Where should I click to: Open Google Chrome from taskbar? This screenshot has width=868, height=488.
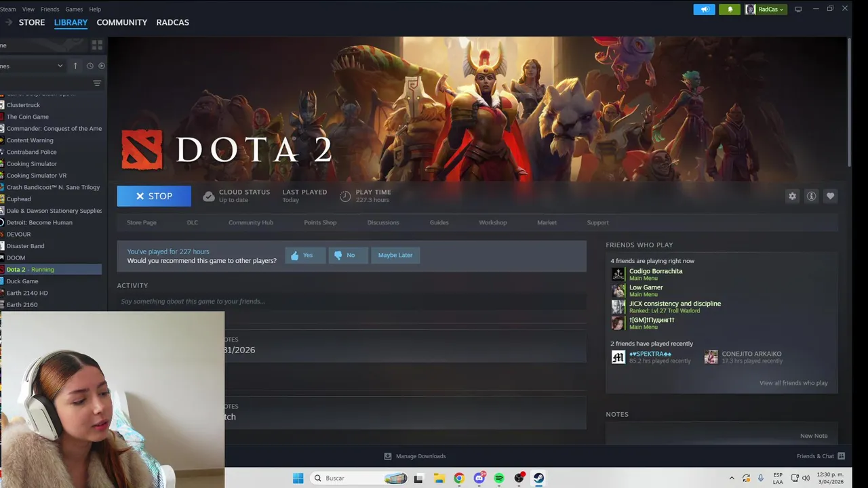[x=459, y=478]
